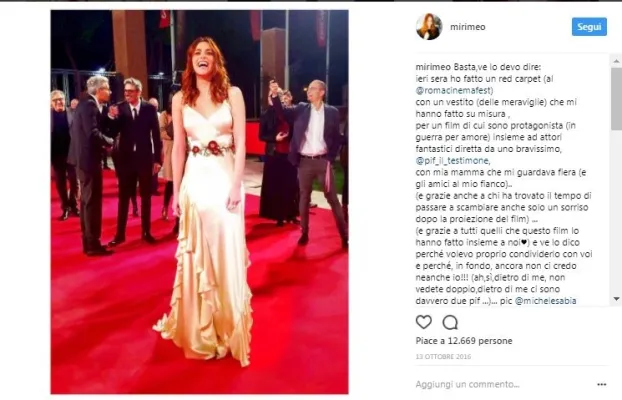Click the two men in dark suits
The image size is (622, 400).
(x=115, y=163)
